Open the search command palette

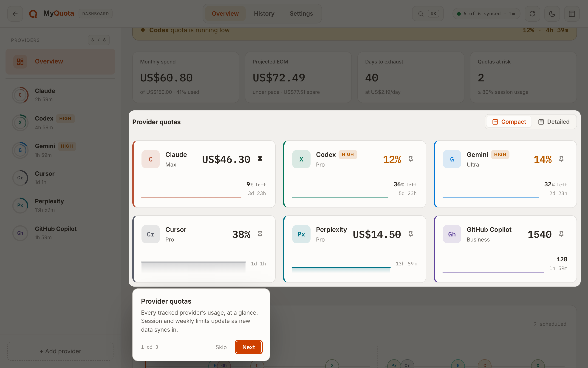[428, 14]
